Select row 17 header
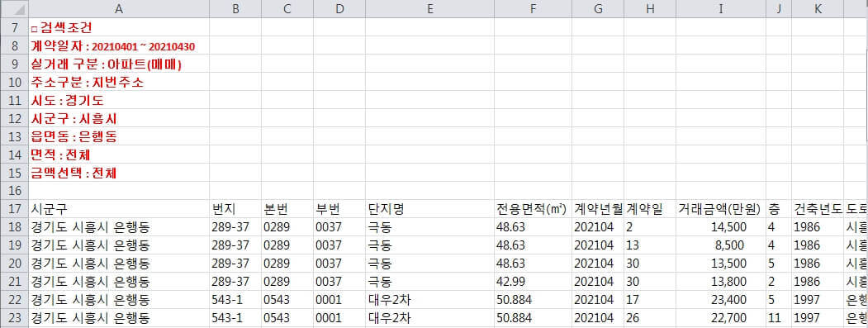This screenshot has height=328, width=868. click(x=14, y=209)
